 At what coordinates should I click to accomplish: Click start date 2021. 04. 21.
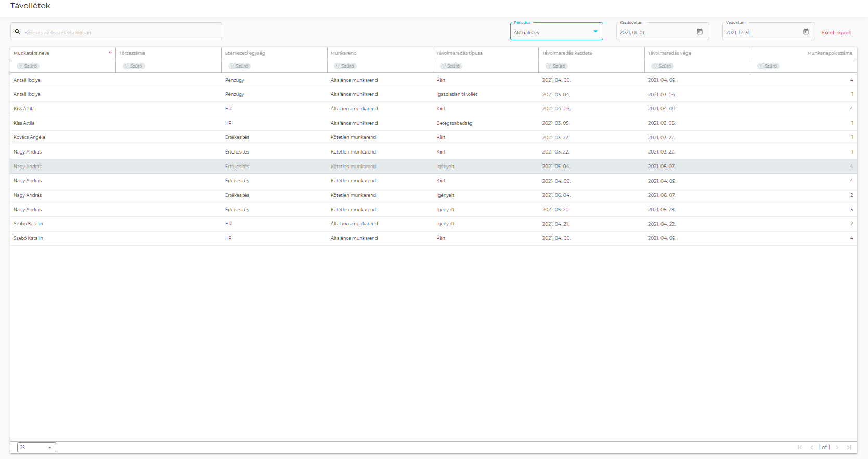[x=555, y=224]
